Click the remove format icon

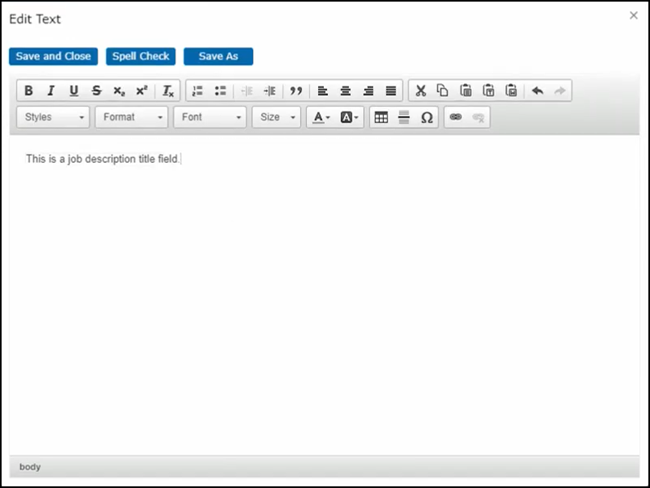pyautogui.click(x=169, y=91)
